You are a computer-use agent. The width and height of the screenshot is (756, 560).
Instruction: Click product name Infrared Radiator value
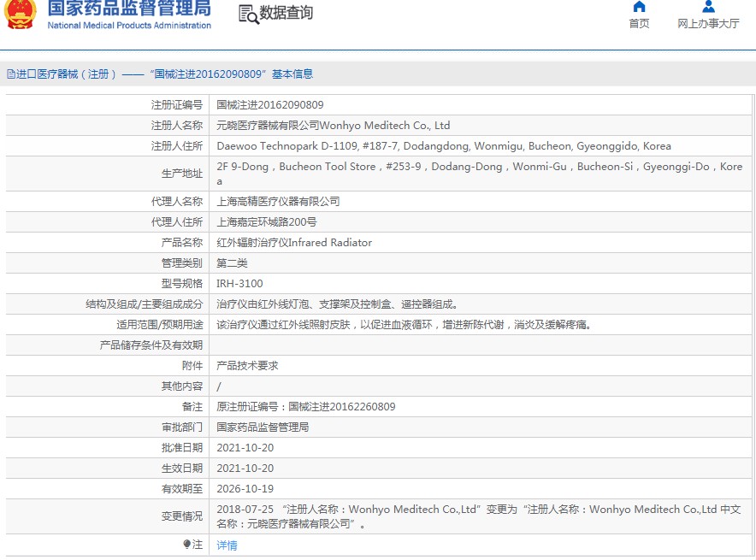coord(294,243)
